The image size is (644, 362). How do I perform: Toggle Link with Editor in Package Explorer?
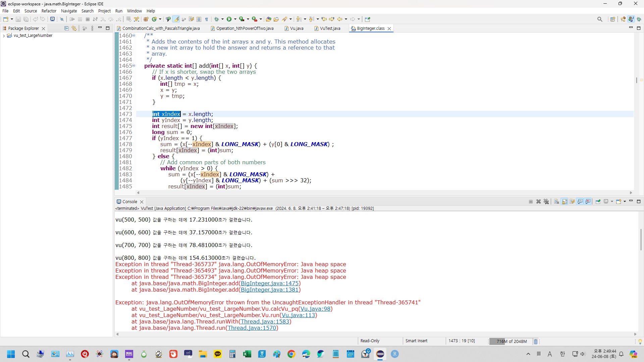(74, 28)
